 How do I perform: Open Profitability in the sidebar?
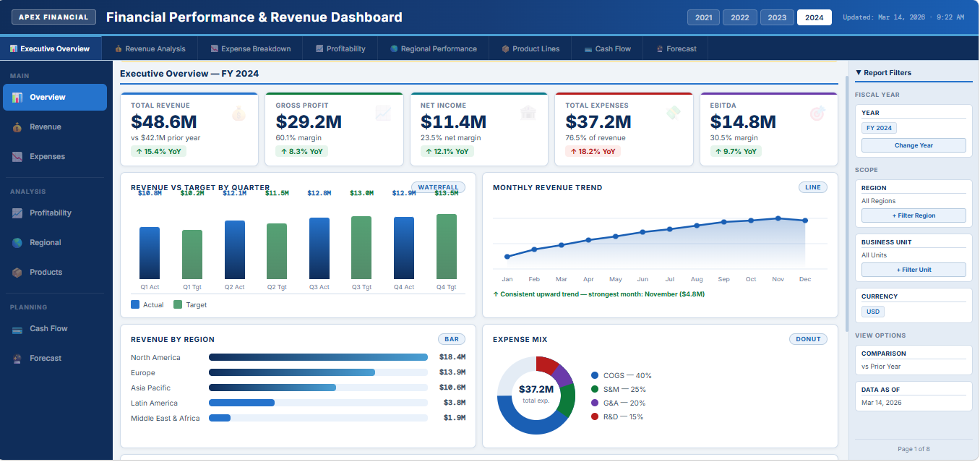click(x=55, y=213)
